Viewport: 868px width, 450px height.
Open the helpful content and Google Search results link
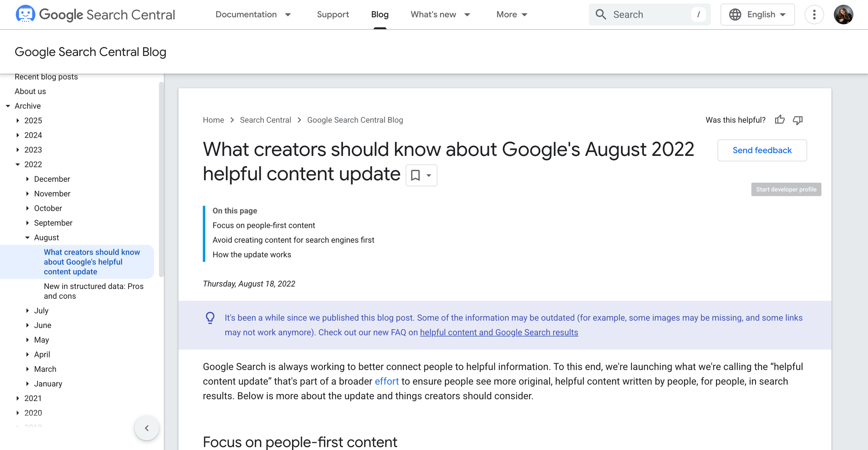pos(499,332)
